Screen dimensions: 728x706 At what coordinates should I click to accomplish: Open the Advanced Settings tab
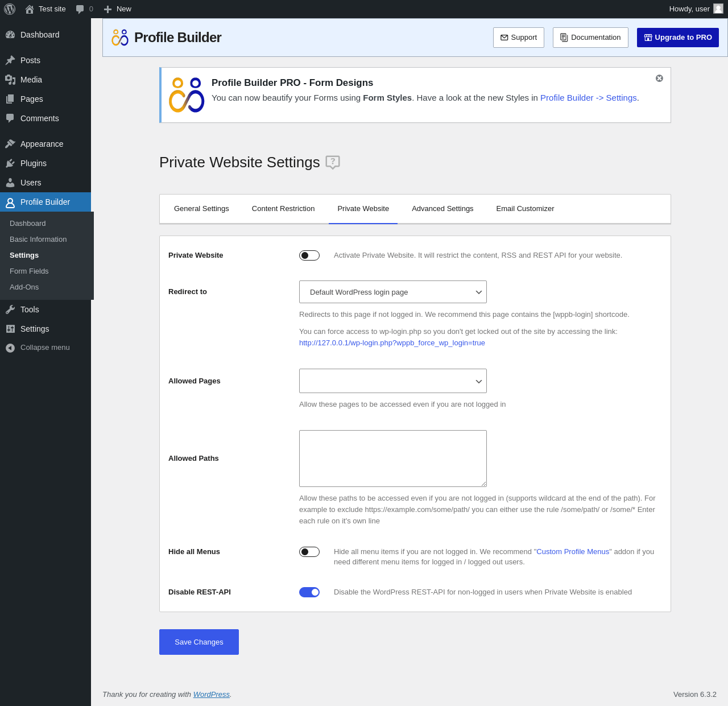pyautogui.click(x=442, y=209)
